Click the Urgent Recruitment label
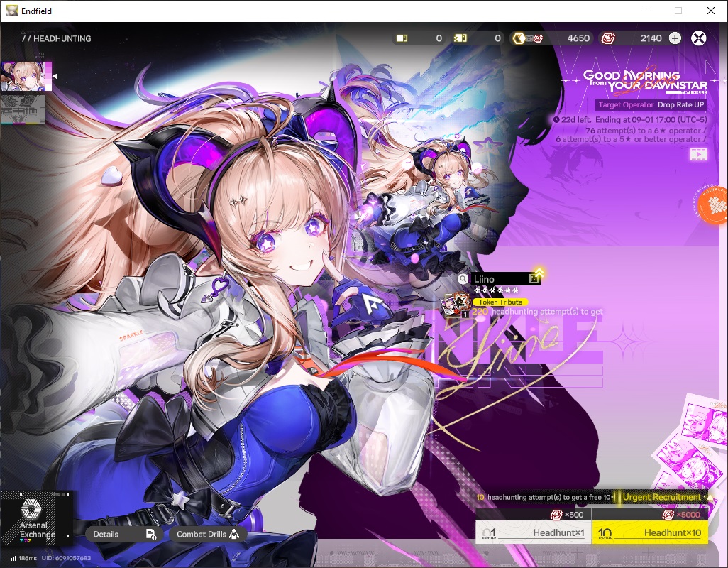Screen dimensions: 728x568 pyautogui.click(x=661, y=497)
